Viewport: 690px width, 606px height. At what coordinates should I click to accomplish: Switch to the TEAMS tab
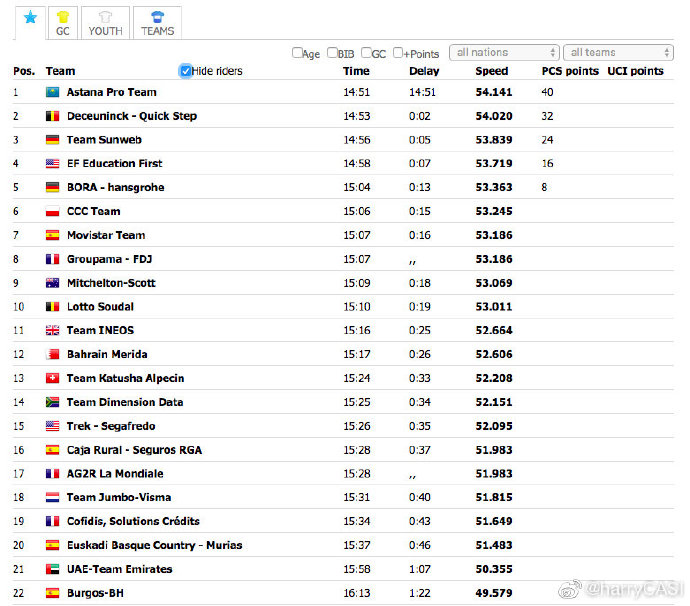158,23
